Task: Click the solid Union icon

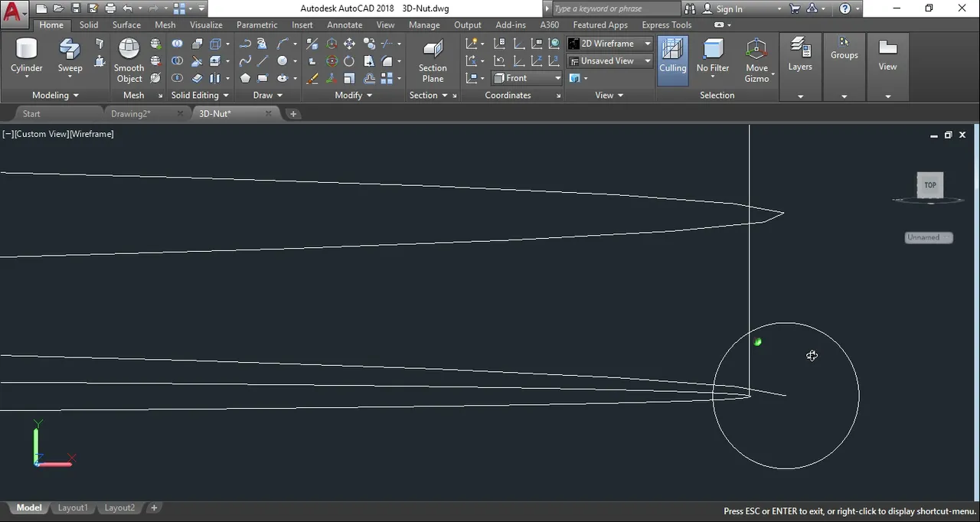Action: [x=177, y=44]
